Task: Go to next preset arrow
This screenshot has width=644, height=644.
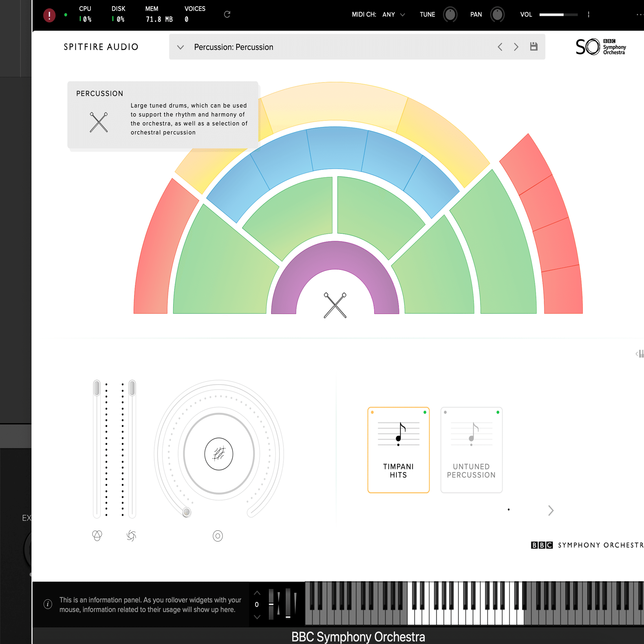Action: 516,47
